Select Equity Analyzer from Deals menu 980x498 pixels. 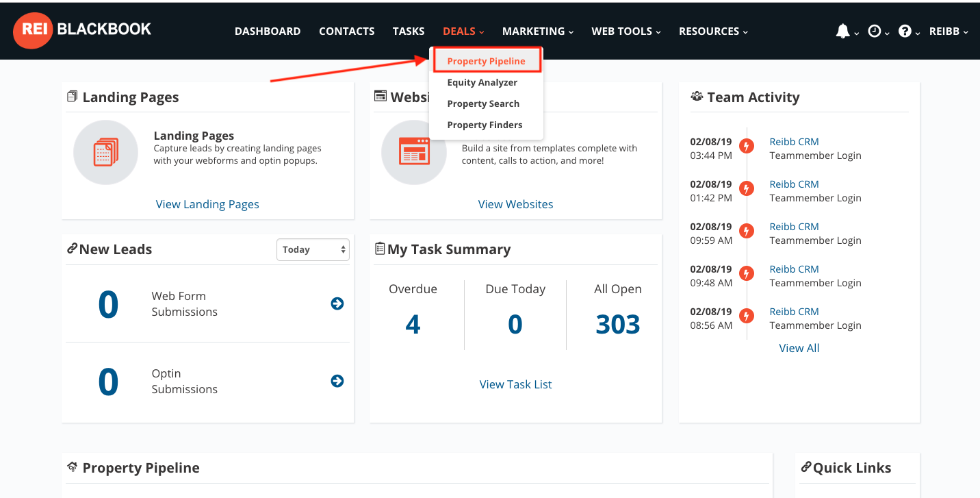point(482,82)
